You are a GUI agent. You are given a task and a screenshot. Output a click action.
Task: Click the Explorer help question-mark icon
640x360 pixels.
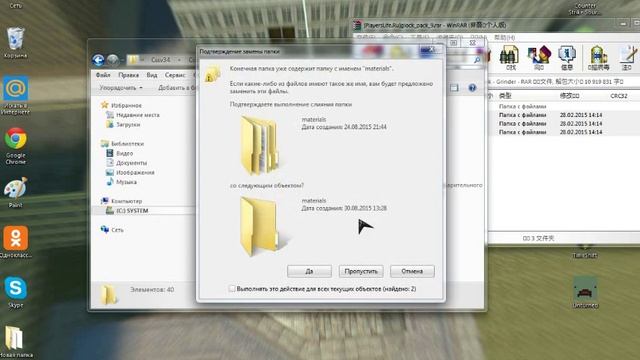coord(472,88)
